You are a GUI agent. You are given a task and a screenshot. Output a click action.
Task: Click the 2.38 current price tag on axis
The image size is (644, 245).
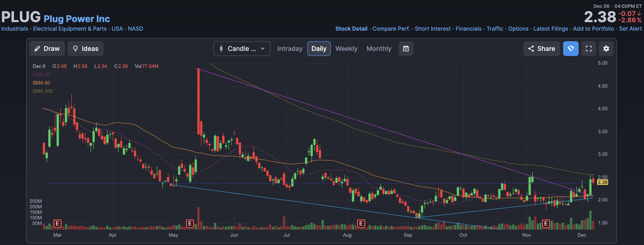click(x=603, y=182)
